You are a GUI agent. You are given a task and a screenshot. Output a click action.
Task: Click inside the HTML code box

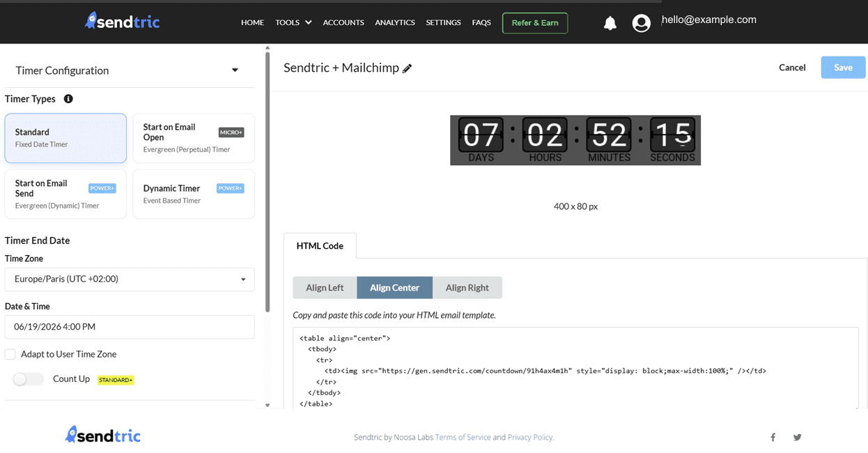coord(575,368)
